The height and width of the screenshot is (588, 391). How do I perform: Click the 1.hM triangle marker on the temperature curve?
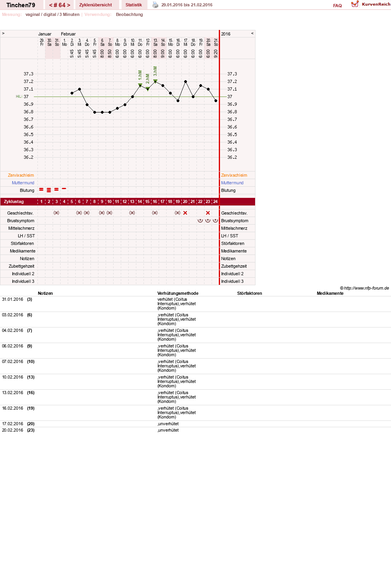pos(140,85)
